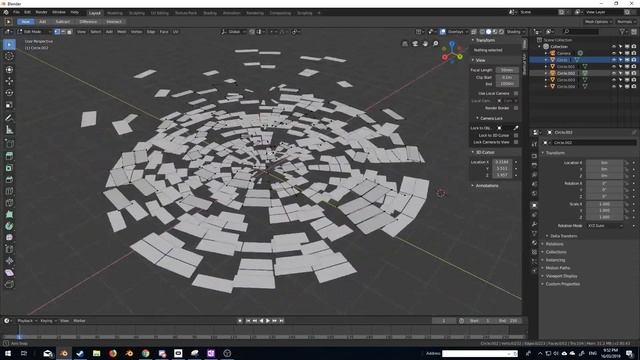640x360 pixels.
Task: Click the Scale X value field
Action: (604, 204)
